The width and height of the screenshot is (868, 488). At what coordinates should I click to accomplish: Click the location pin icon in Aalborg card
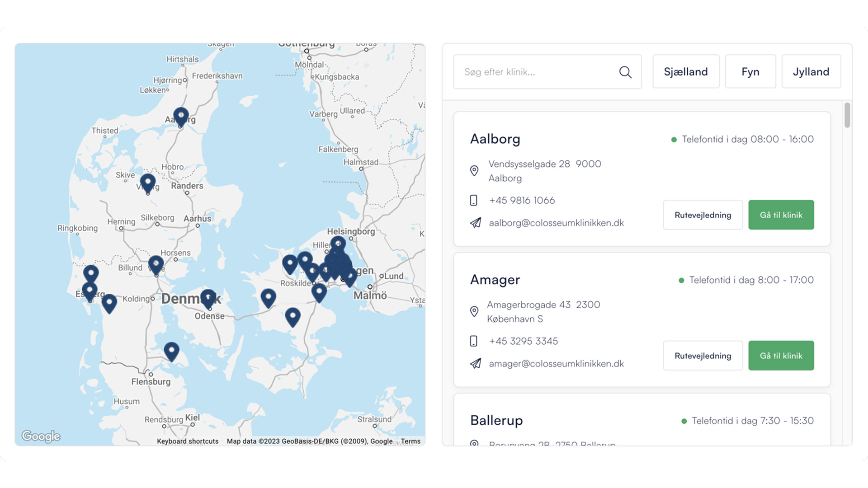point(474,170)
